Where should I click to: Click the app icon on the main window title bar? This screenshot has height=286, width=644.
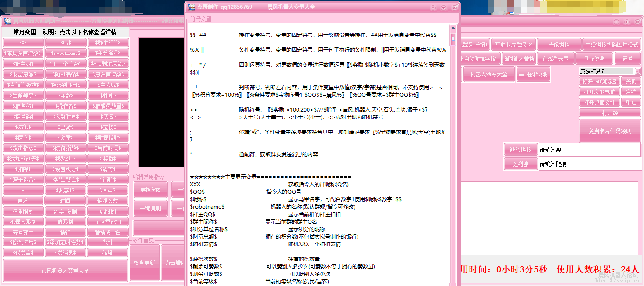pos(7,21)
